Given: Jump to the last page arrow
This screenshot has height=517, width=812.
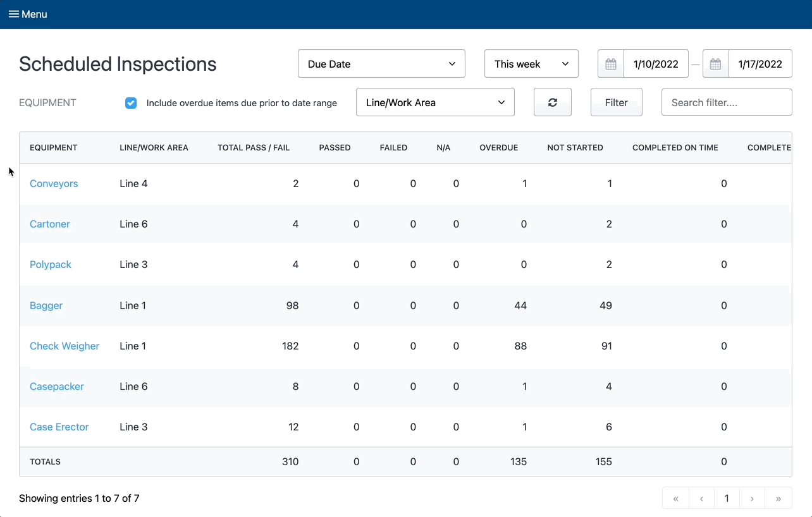Looking at the screenshot, I should point(778,498).
